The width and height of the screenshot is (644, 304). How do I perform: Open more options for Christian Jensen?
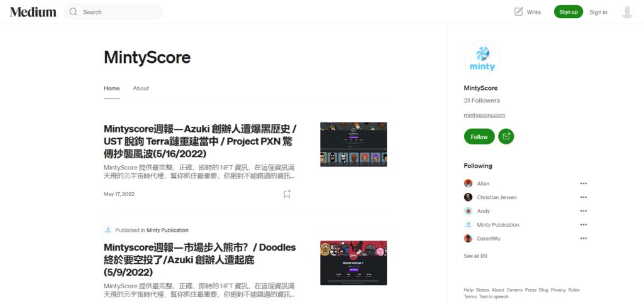(583, 197)
